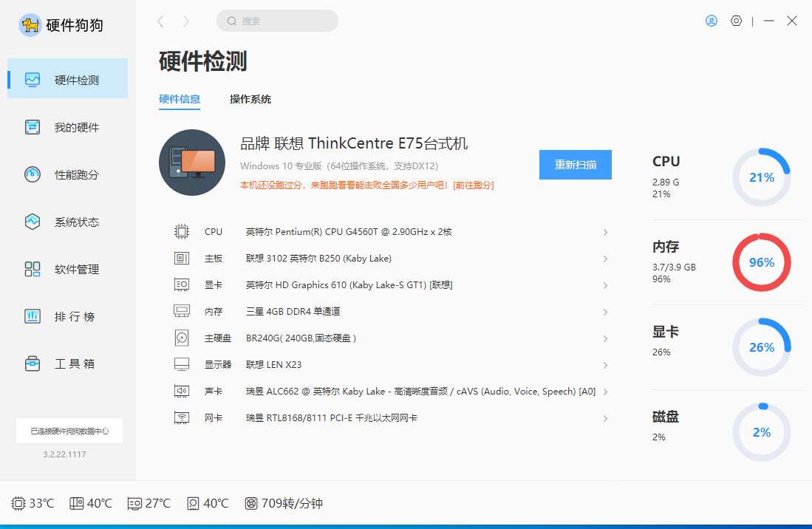Switch to the 硬件信息 tab
This screenshot has height=529, width=812.
(x=180, y=99)
